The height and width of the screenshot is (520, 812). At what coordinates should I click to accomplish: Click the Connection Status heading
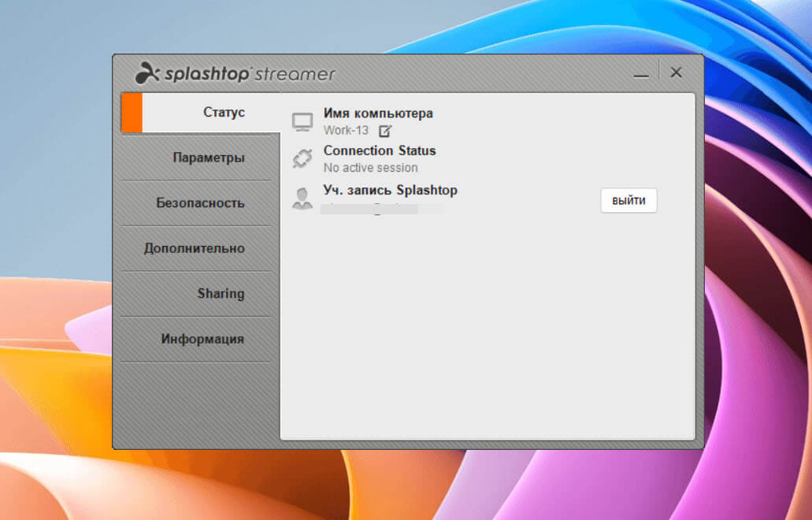tap(380, 150)
